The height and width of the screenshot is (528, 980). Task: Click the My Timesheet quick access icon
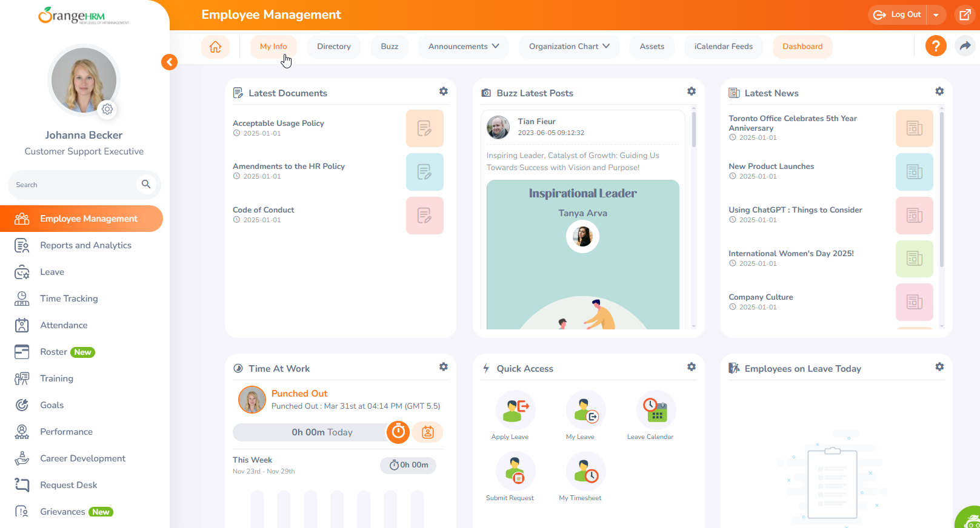[x=585, y=472]
